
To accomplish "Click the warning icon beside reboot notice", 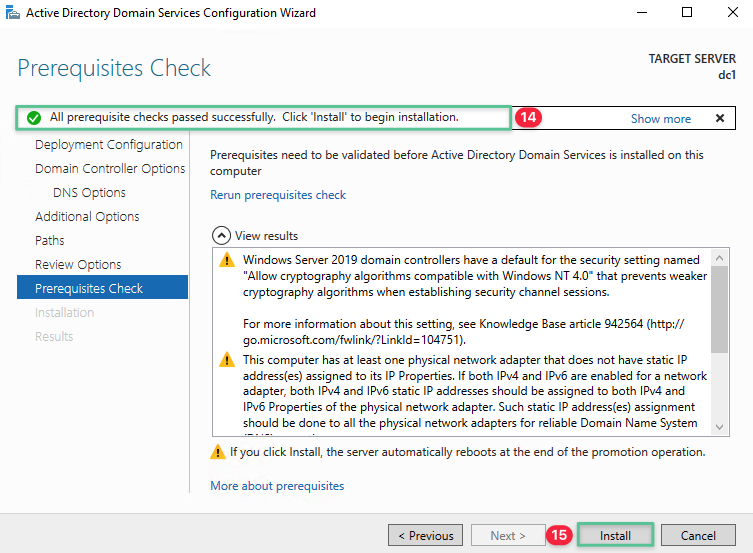I will pos(218,452).
